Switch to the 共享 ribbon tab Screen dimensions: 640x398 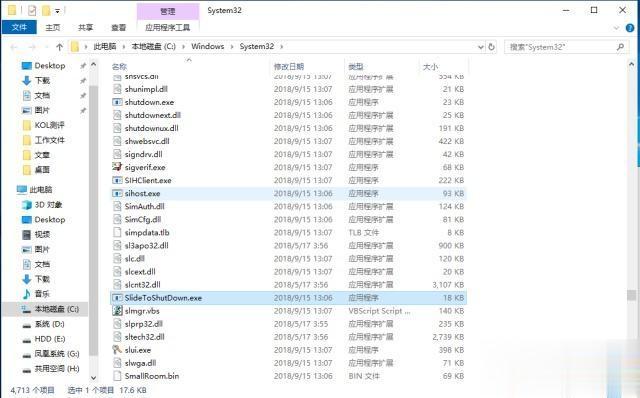tap(85, 27)
